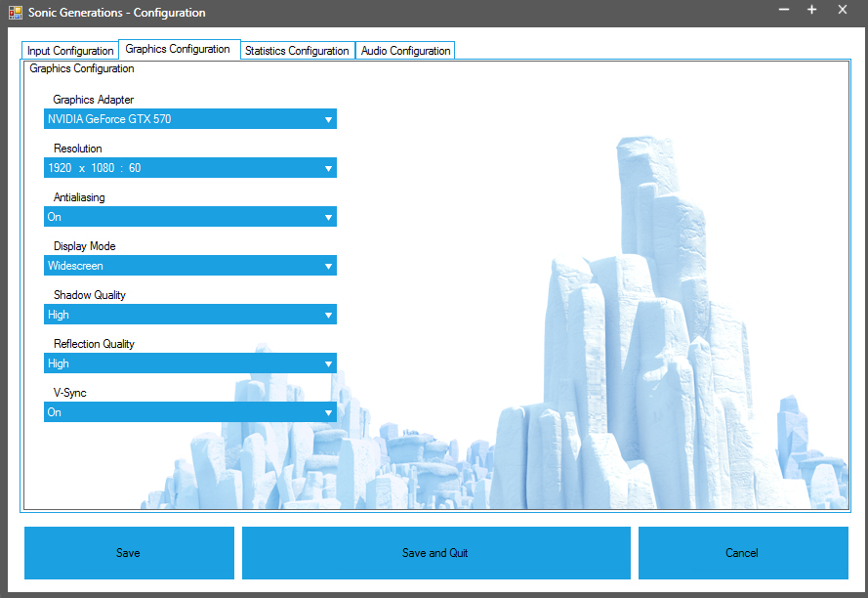
Task: Click the Save button
Action: click(x=129, y=552)
